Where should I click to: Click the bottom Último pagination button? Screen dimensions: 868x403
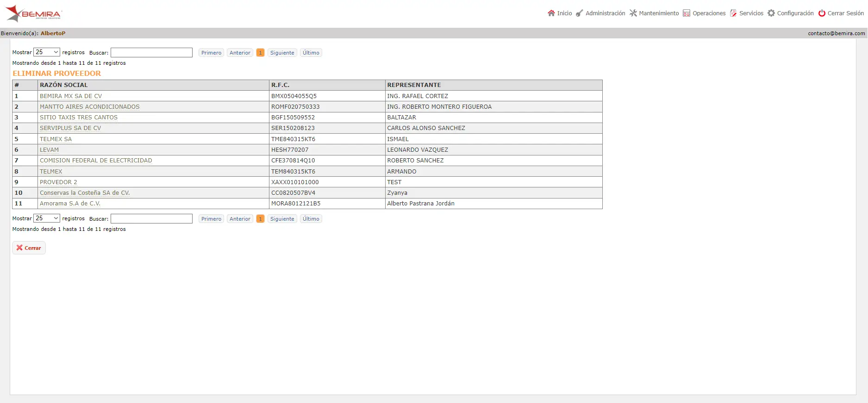point(311,219)
